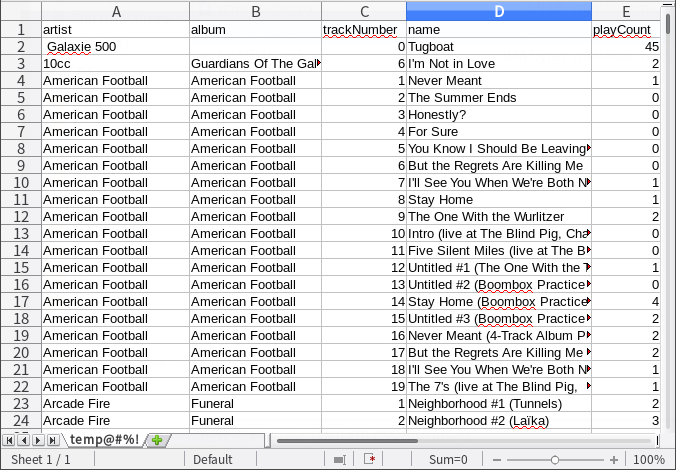Select 'Neighborhood #1 (Tunnels)' cell
676x470 pixels.
click(499, 404)
